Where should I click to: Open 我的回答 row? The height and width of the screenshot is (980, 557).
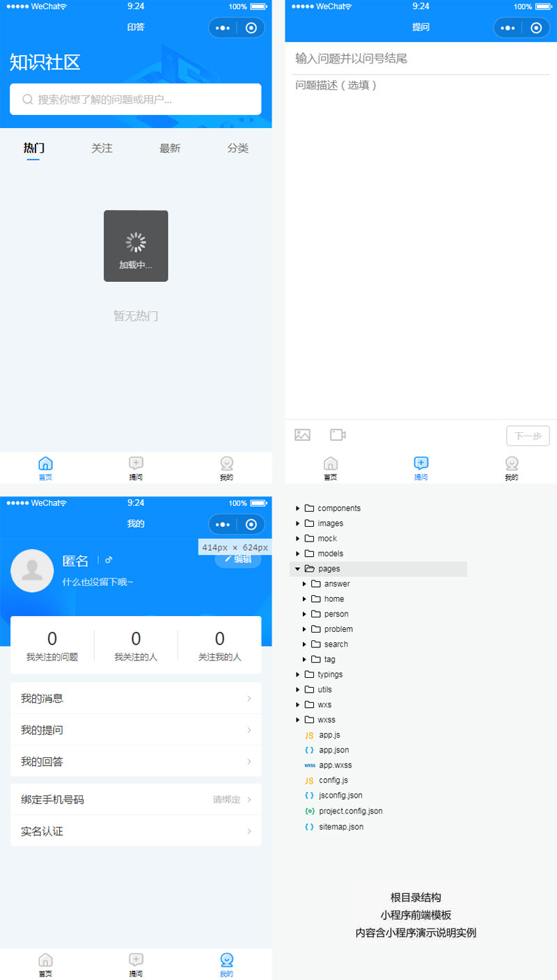click(136, 761)
